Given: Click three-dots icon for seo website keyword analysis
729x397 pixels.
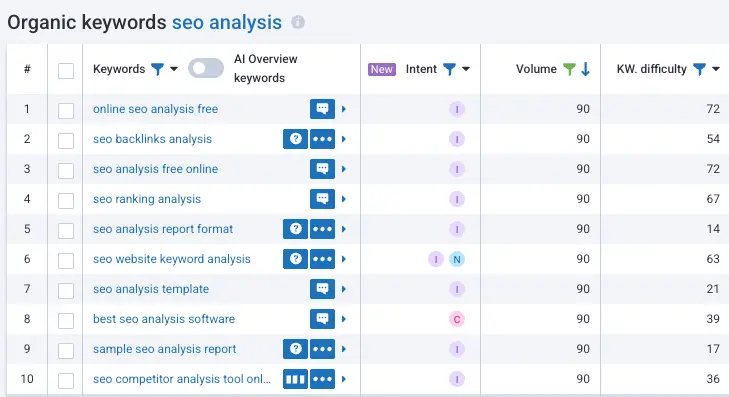Looking at the screenshot, I should coord(322,259).
